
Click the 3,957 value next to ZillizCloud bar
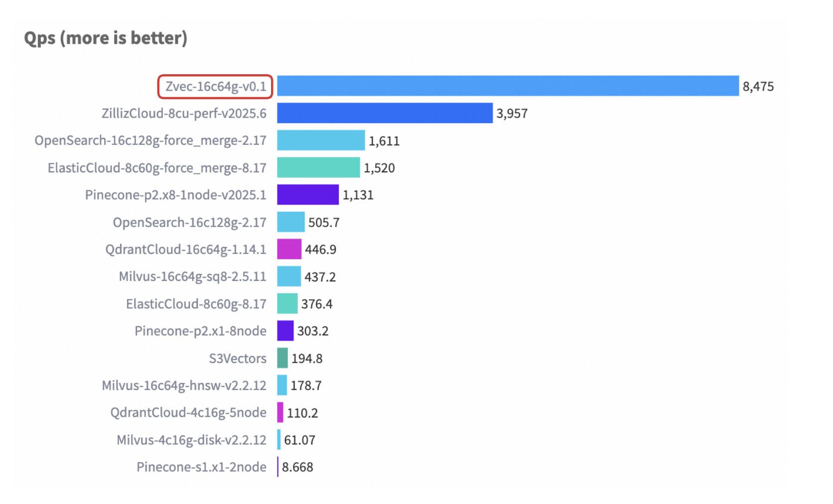512,114
